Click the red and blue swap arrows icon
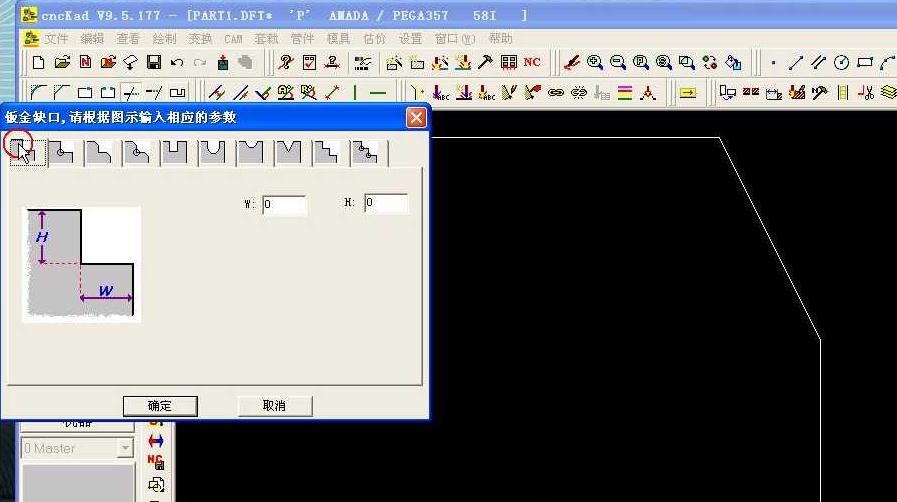897x502 pixels. (156, 441)
